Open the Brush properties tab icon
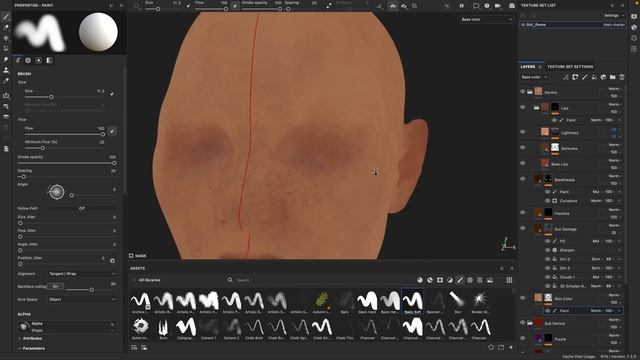Screen dimensions: 640x360 pos(18,60)
